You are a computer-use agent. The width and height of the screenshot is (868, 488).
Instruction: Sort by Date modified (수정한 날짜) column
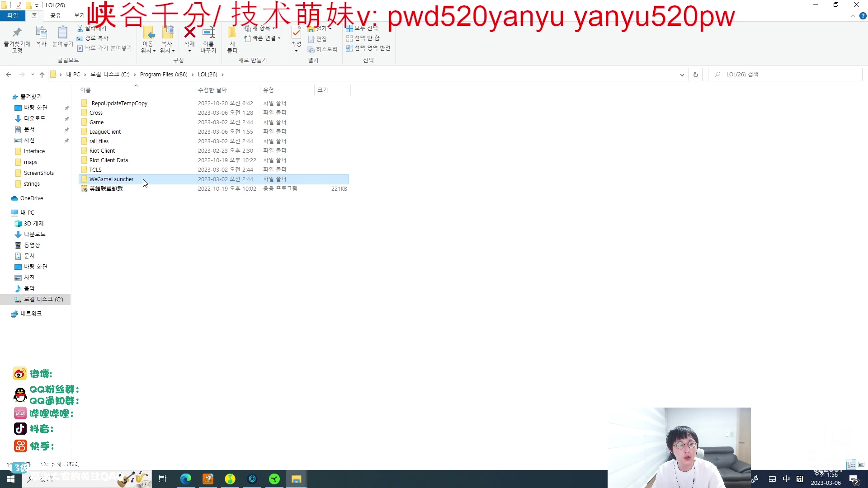227,90
